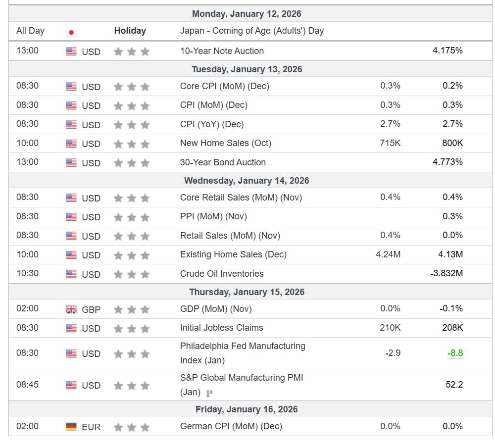Click the importance stars for Crude Oil Inventories
The image size is (495, 448).
tap(131, 274)
